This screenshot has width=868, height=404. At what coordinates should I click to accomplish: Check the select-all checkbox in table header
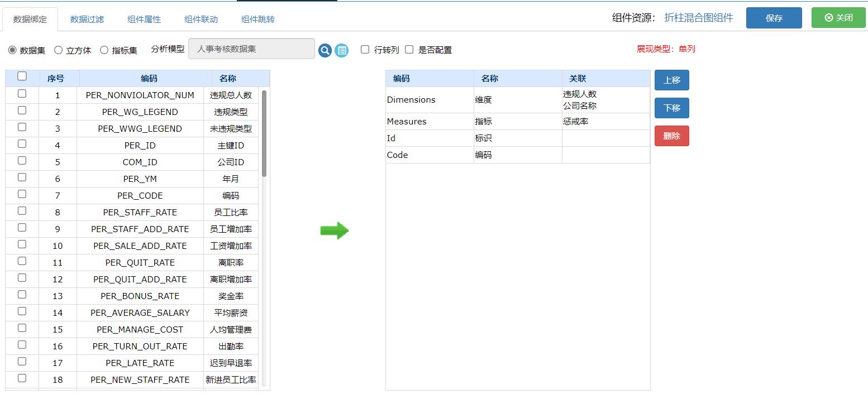[21, 76]
